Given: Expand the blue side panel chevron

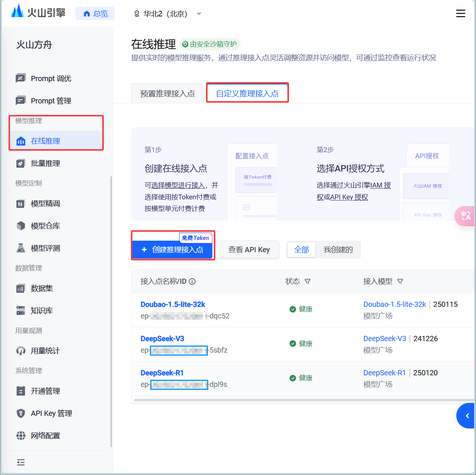Looking at the screenshot, I should 467,416.
